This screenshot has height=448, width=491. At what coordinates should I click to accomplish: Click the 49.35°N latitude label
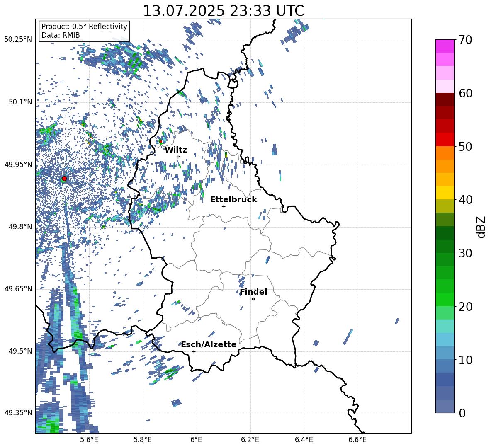tap(18, 413)
